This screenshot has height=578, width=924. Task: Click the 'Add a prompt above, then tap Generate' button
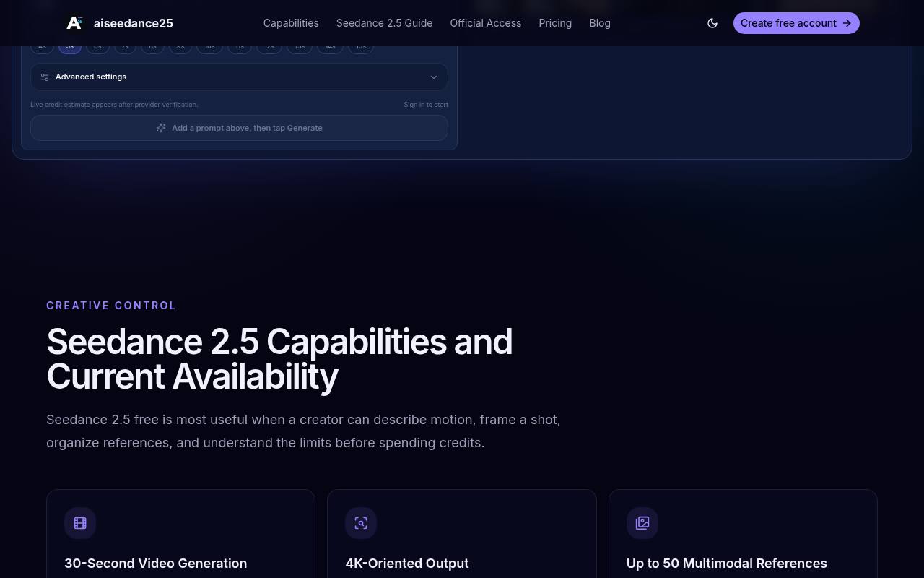(x=239, y=128)
